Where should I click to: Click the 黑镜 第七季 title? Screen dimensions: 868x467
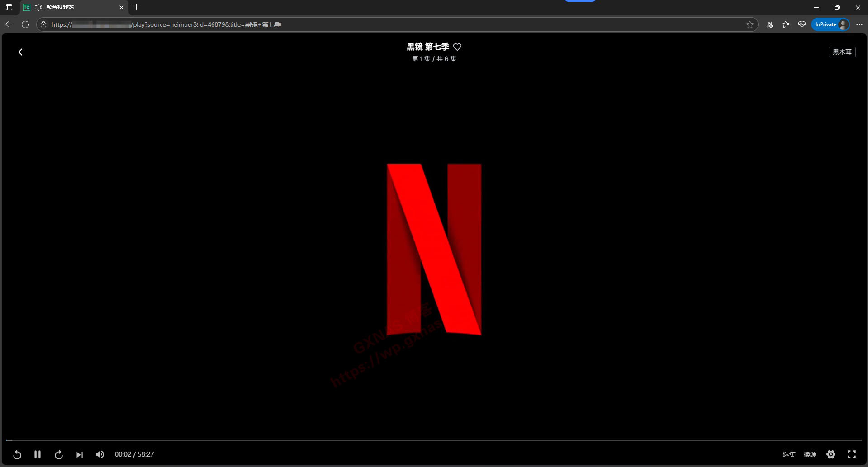(x=427, y=47)
